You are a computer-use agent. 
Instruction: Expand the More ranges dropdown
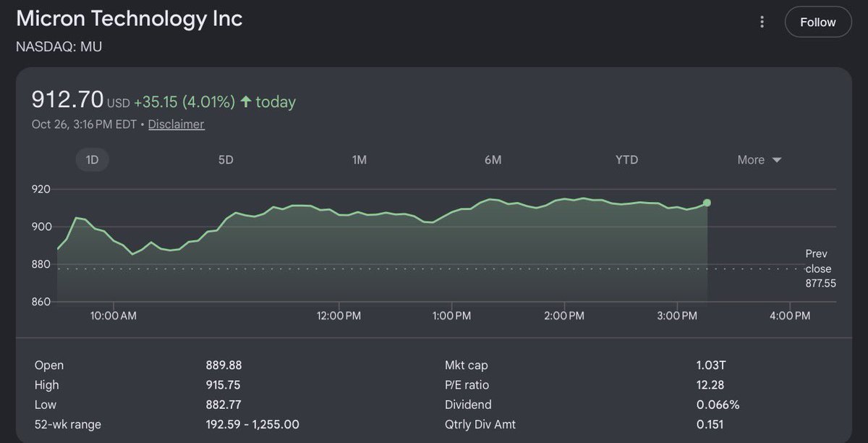[759, 160]
